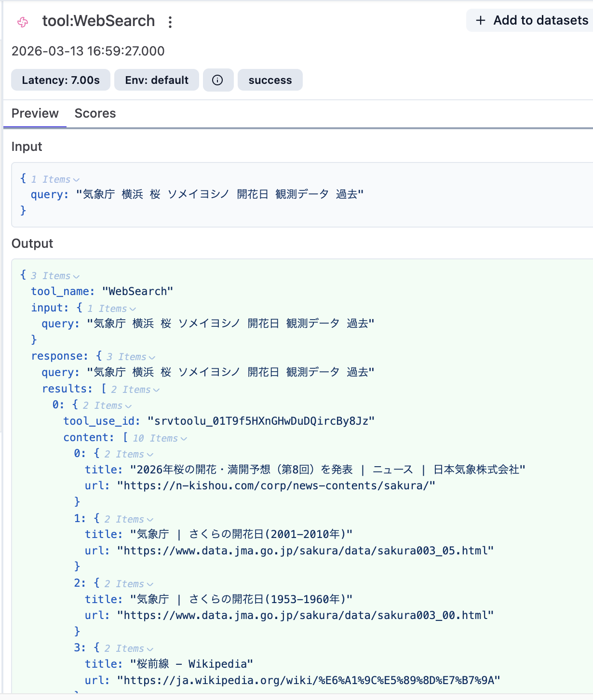Open the three-dot options menu next to tool:WebSearch
593x700 pixels.
pyautogui.click(x=171, y=22)
